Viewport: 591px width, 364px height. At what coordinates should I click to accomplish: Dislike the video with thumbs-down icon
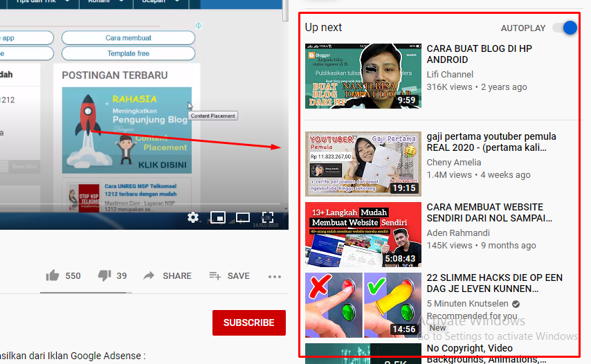[x=104, y=276]
